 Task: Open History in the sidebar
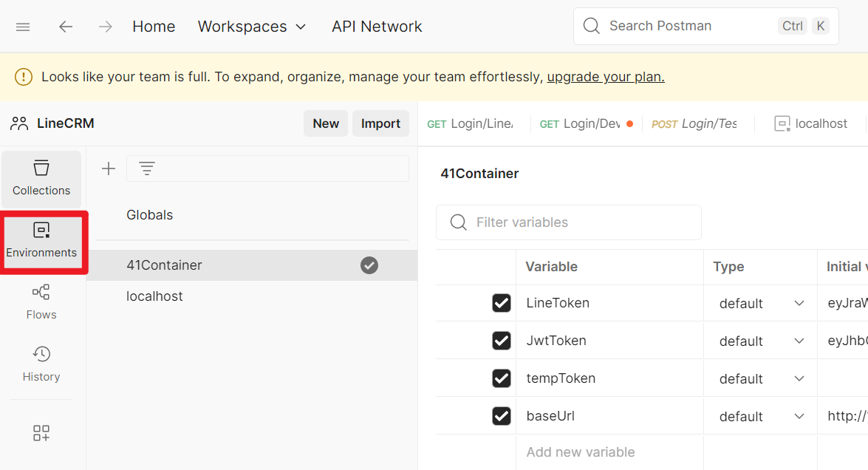[41, 364]
